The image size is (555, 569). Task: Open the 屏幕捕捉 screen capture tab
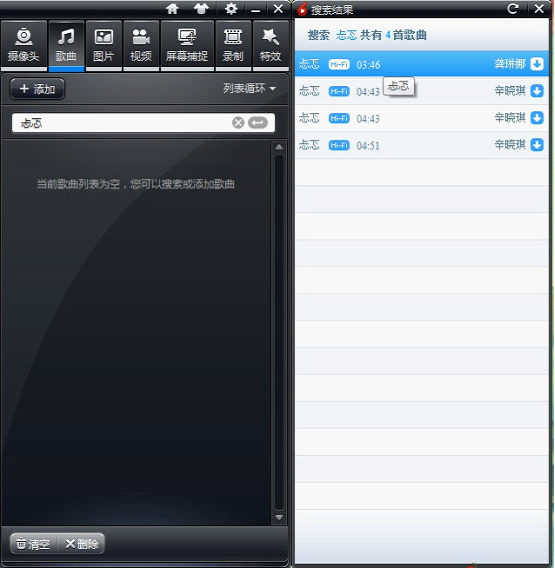(187, 45)
